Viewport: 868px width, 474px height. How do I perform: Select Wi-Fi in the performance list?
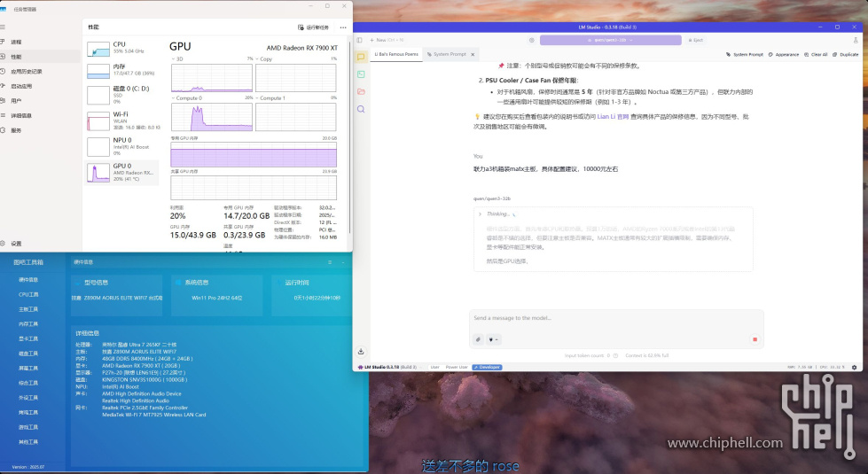pyautogui.click(x=121, y=120)
